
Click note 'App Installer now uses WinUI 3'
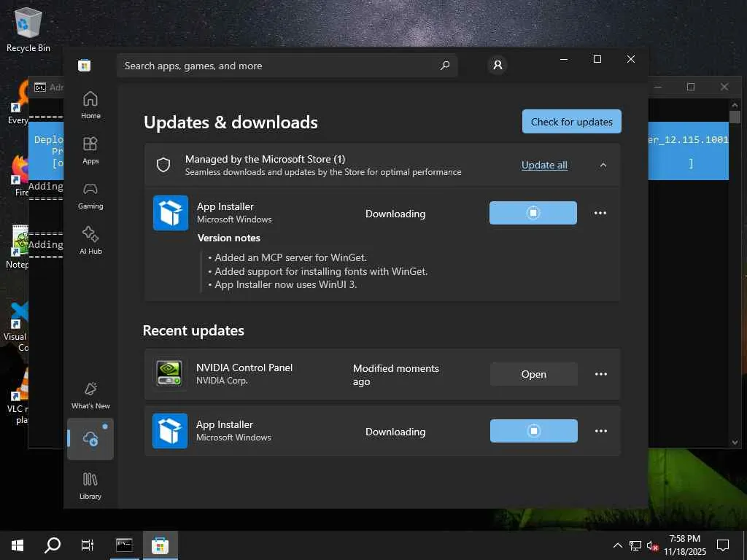pos(285,284)
